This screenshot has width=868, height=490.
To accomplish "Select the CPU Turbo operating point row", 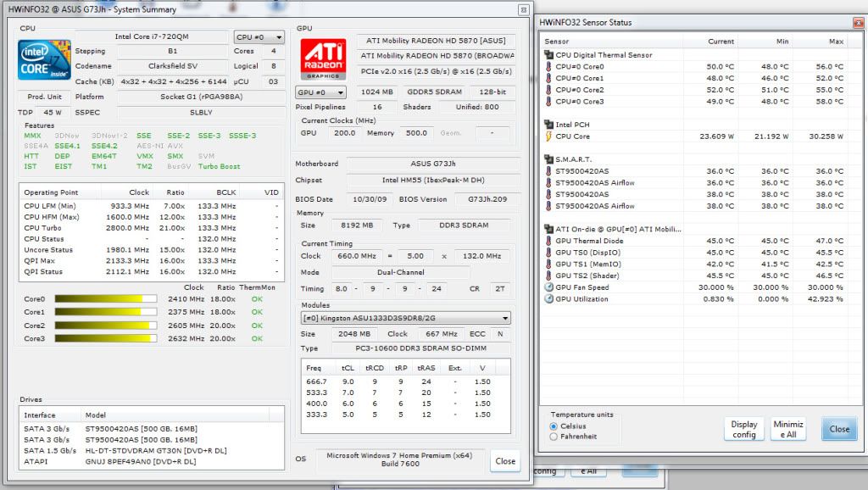I will click(x=152, y=228).
